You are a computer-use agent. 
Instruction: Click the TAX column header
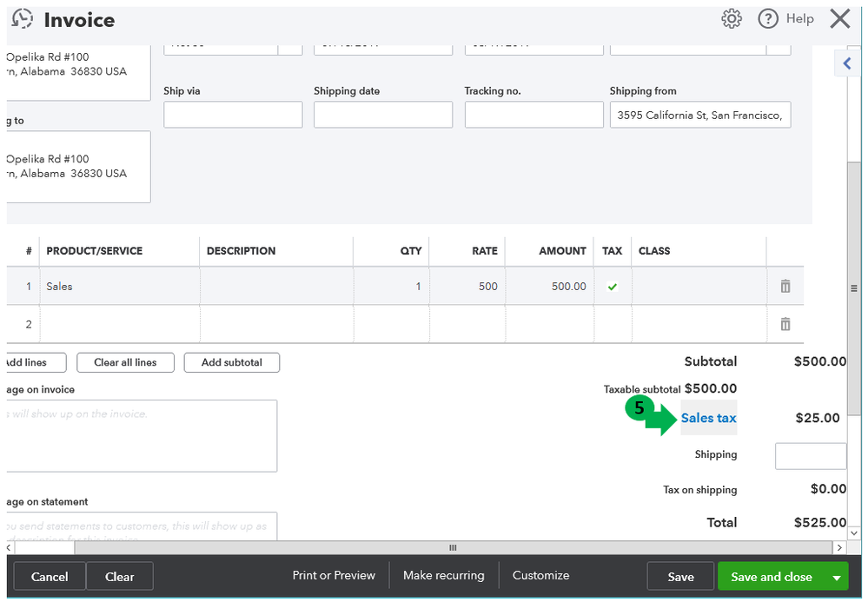[x=612, y=251]
